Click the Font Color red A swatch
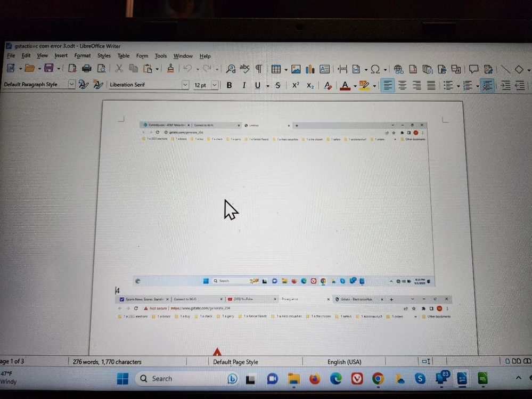The height and width of the screenshot is (399, 532). [345, 85]
